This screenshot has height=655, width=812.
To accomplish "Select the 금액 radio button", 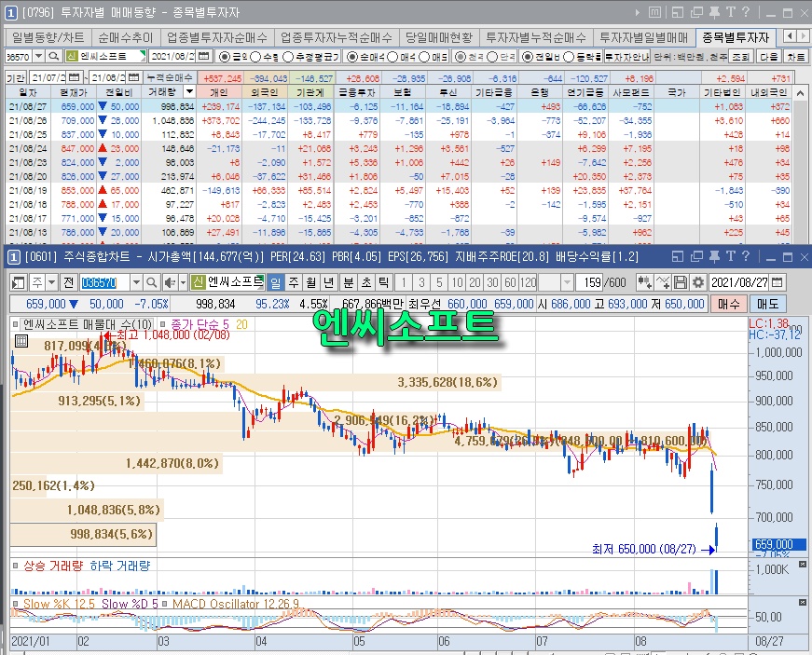I will point(226,57).
